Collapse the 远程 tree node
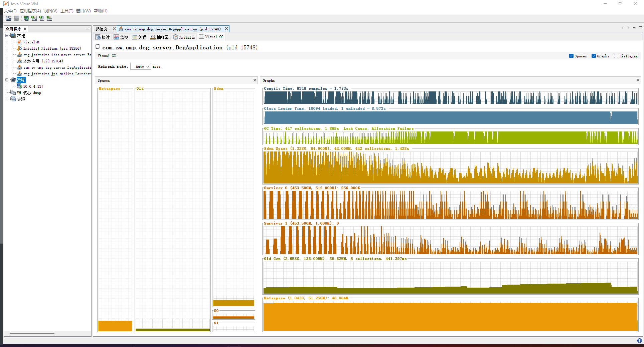 click(x=7, y=80)
